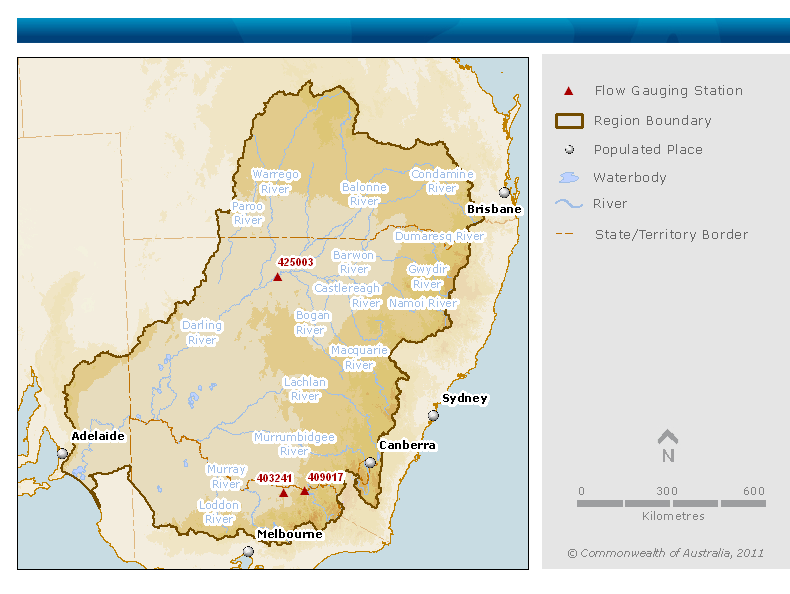This screenshot has height=594, width=790.
Task: Click the Gwydir River label
Action: tap(427, 277)
